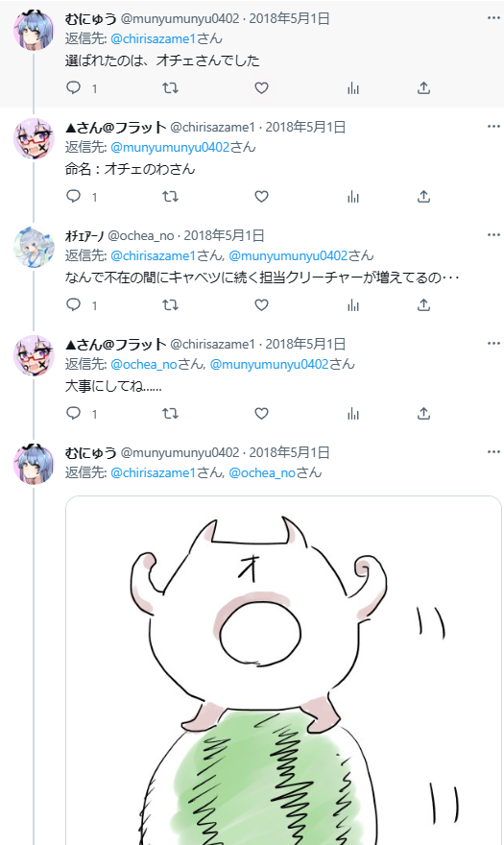Reply to the なんで不在の間に tweet
The width and height of the screenshot is (504, 845).
73,305
